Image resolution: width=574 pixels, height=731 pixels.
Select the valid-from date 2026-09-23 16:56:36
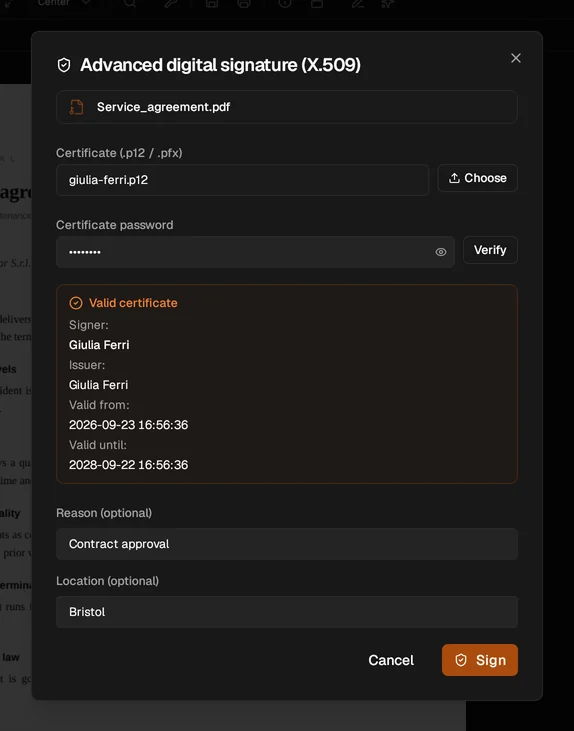pyautogui.click(x=129, y=425)
